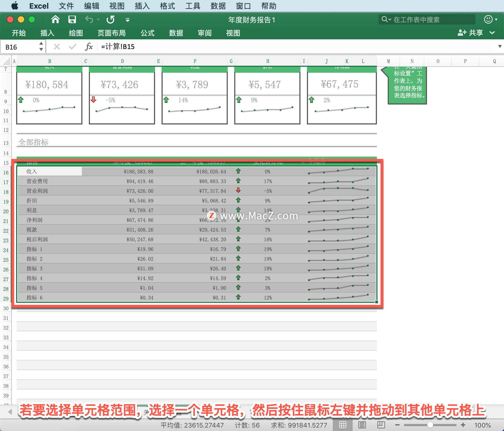504x431 pixels.
Task: Open the Apple menu
Action: pyautogui.click(x=15, y=6)
